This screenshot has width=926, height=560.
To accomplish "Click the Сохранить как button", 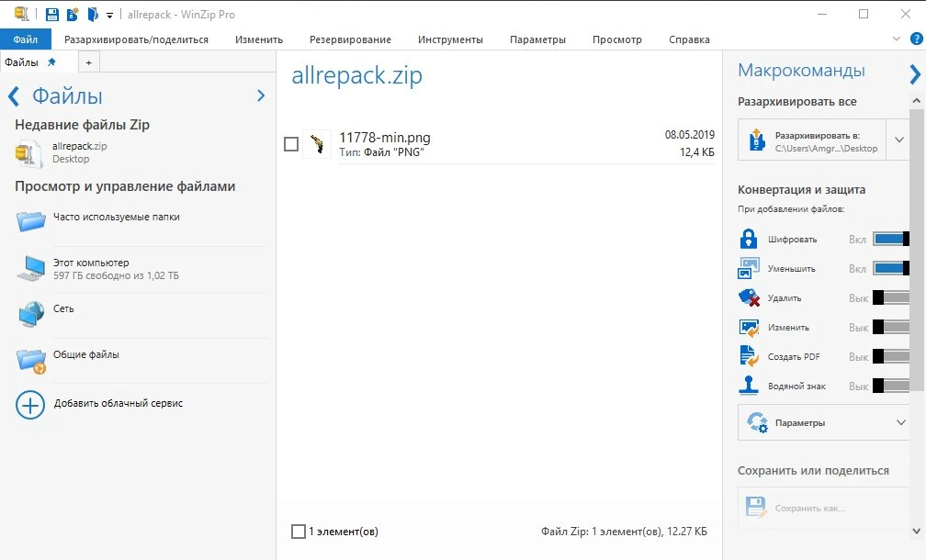I will tap(823, 508).
